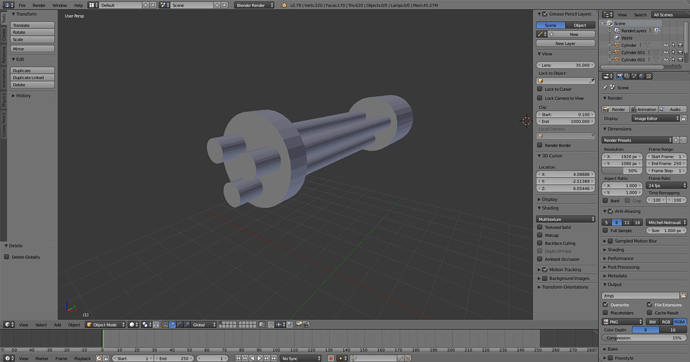Open the viewport shading mode selector
This screenshot has height=362, width=690.
pyautogui.click(x=133, y=325)
